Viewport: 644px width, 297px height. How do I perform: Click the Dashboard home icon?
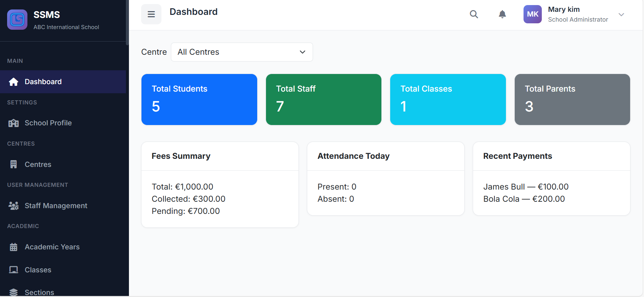coord(14,82)
